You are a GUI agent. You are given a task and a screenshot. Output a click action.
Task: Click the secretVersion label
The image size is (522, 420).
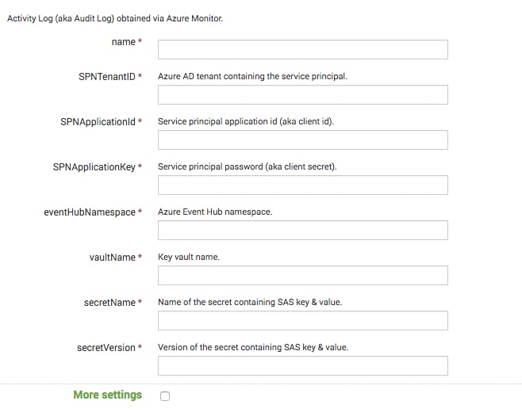(106, 348)
